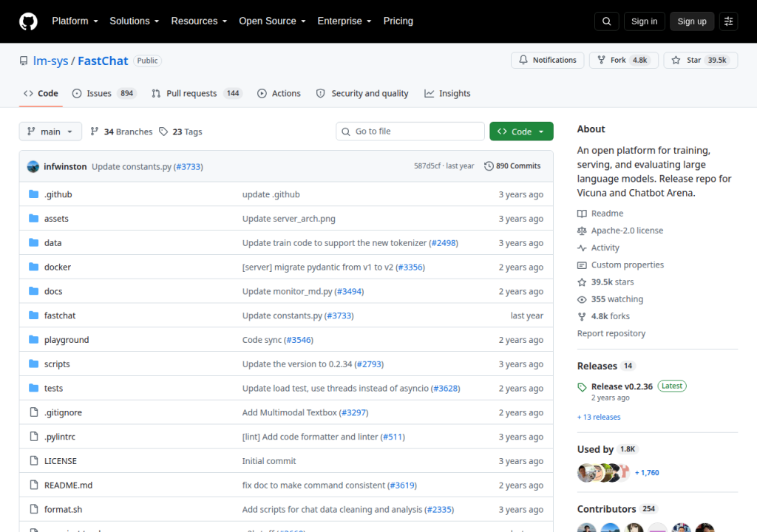Click the Custom properties icon

coord(582,265)
